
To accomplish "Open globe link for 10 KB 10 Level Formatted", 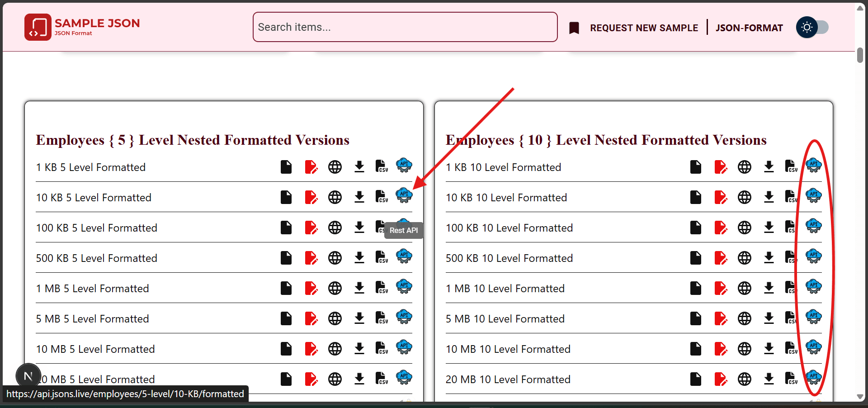I will click(745, 197).
